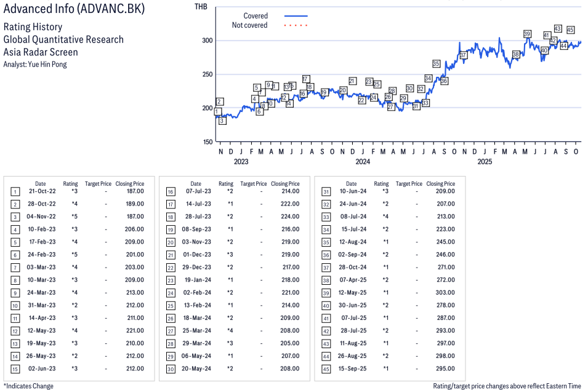
Task: Select chart marker 38 on the graph
Action: 516,55
